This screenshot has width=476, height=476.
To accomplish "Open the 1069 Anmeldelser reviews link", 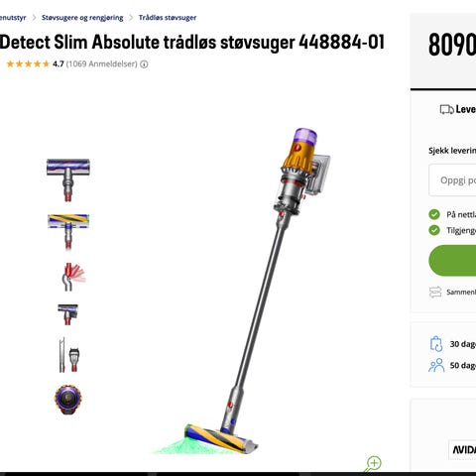I will tap(102, 64).
